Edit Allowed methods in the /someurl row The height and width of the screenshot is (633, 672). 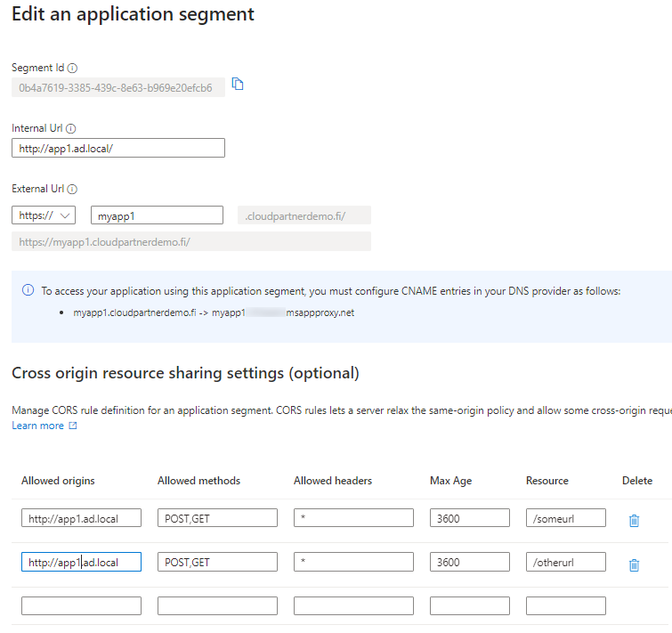[217, 518]
